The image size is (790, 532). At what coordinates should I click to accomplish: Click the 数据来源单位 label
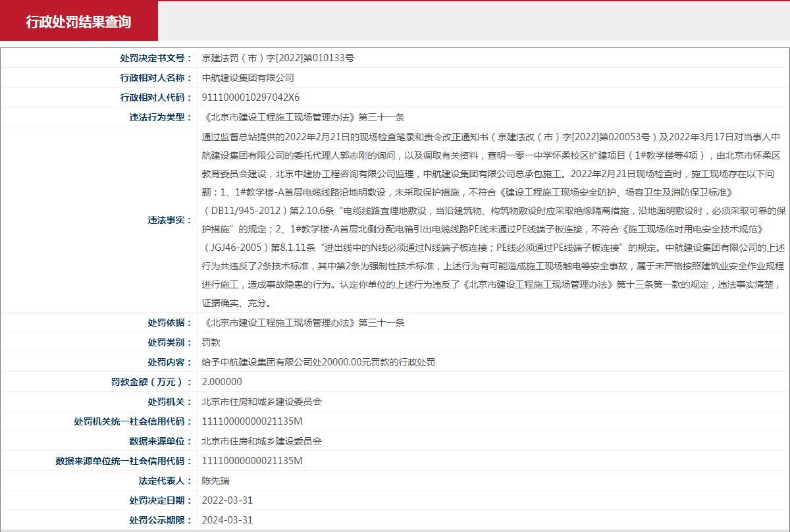click(161, 441)
